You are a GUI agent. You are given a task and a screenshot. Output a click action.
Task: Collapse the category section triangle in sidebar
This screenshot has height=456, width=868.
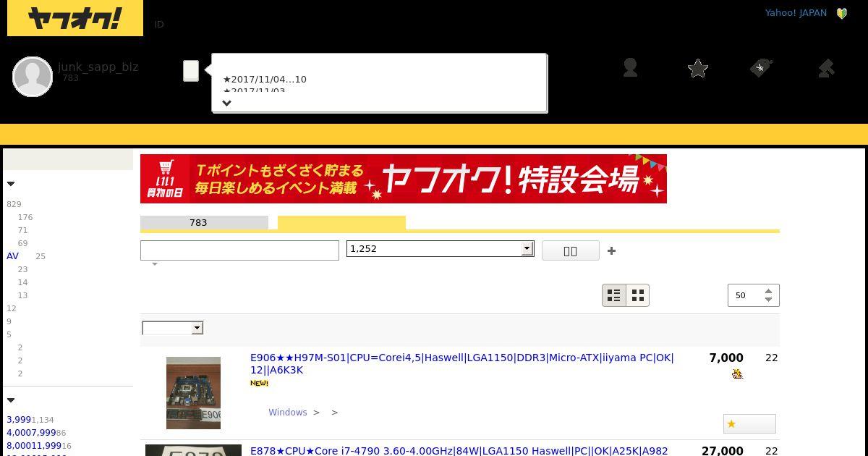pyautogui.click(x=11, y=184)
